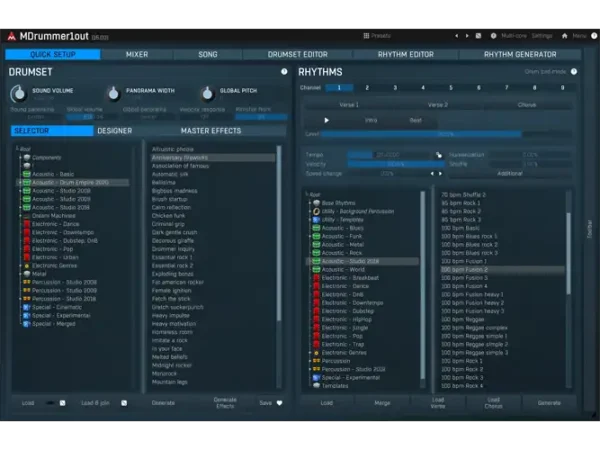The height and width of the screenshot is (450, 600).
Task: Click the Electronic Genres sun icon in Drumset
Action: coord(27,266)
